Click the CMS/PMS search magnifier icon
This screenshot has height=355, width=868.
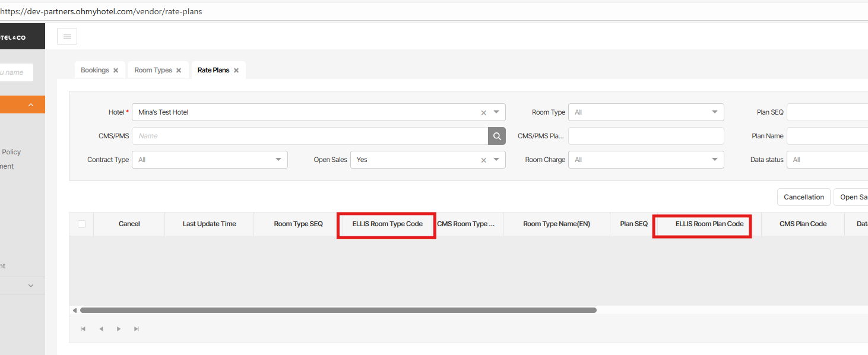click(497, 136)
